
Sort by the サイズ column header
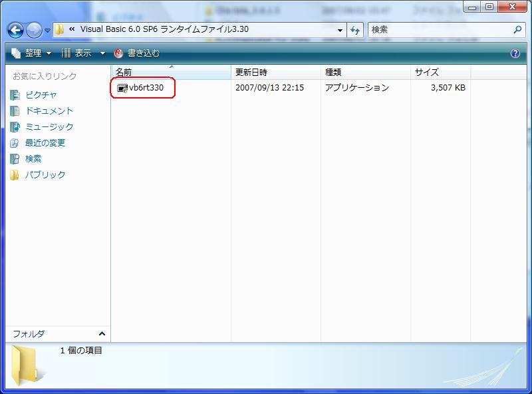440,72
